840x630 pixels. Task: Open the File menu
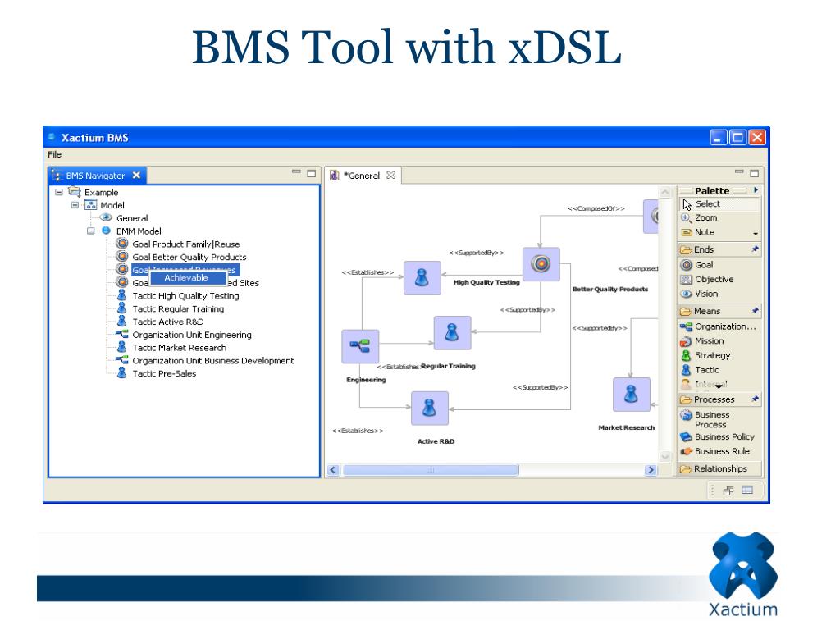[x=55, y=154]
